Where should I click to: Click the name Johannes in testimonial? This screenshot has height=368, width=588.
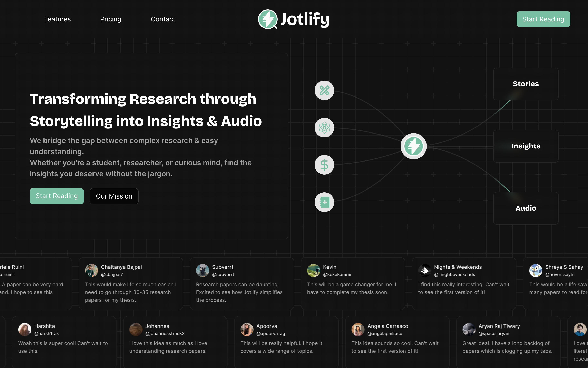(x=157, y=326)
